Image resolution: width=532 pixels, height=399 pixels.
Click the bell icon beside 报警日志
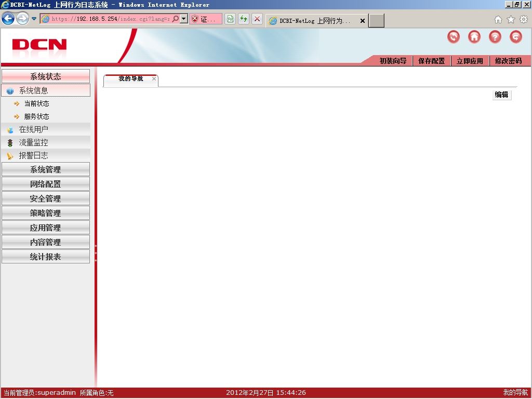click(x=10, y=156)
